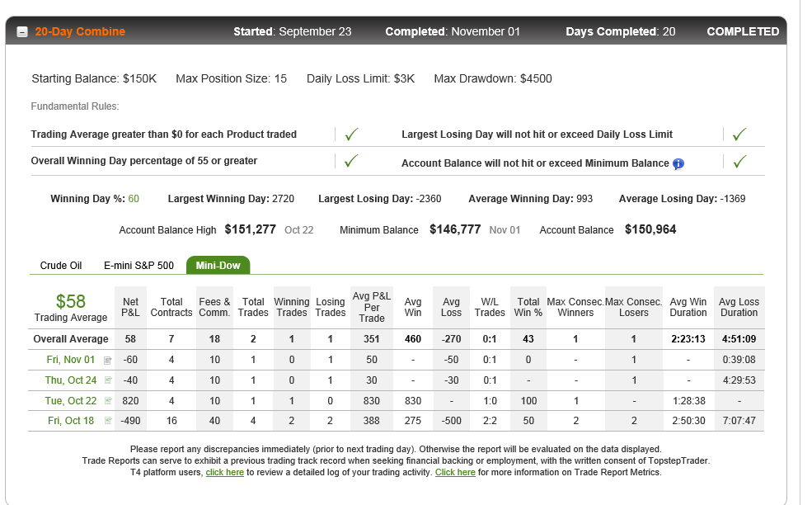Open the Fri, Nov 01 report icon
Image resolution: width=812 pixels, height=505 pixels.
tap(108, 360)
